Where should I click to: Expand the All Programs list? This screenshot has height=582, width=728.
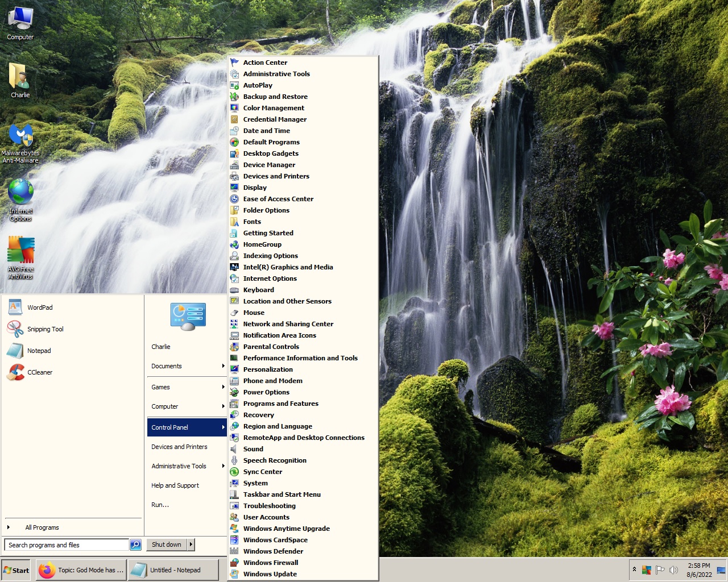tap(42, 527)
